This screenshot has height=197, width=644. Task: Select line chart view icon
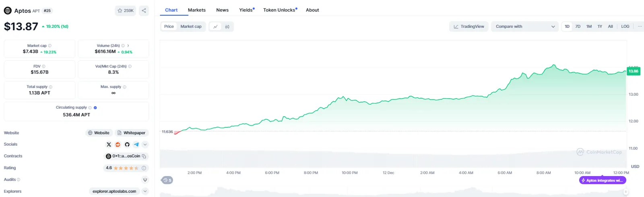click(215, 27)
